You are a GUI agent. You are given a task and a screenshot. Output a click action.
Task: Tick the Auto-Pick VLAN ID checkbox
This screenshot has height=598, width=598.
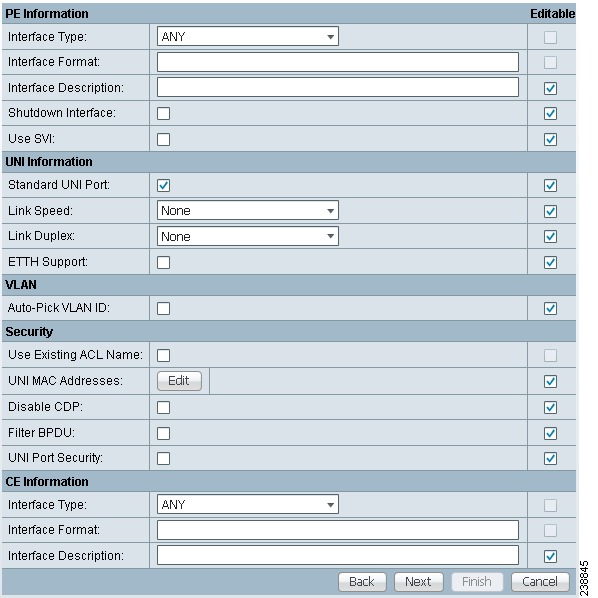(163, 308)
